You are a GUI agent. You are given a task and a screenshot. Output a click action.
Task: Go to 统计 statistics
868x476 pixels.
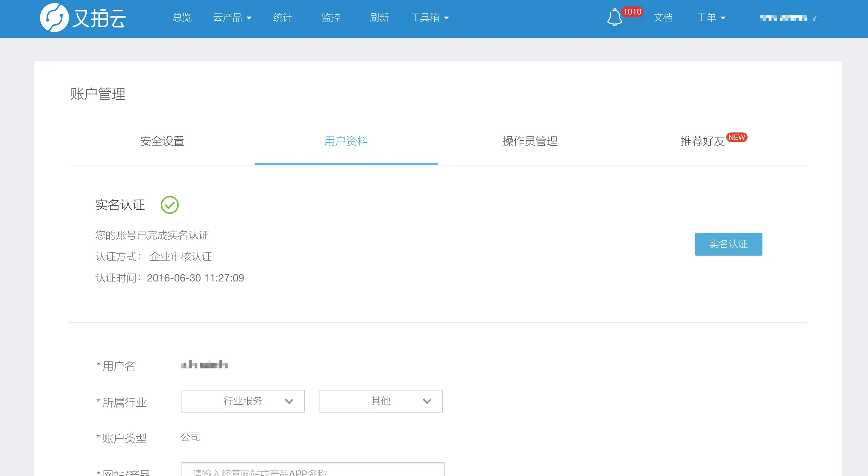[283, 18]
